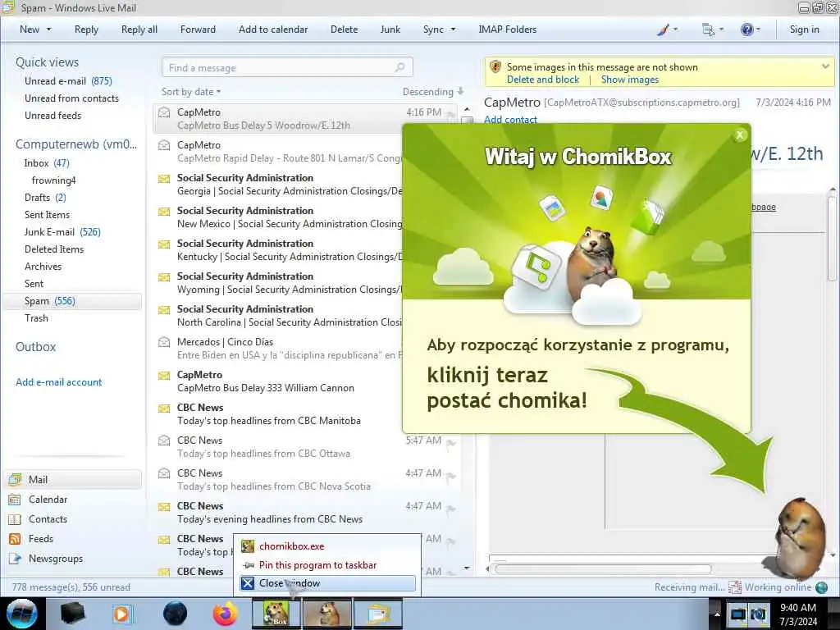
Task: Click the Windows Live Mail taskbar button
Action: [377, 614]
